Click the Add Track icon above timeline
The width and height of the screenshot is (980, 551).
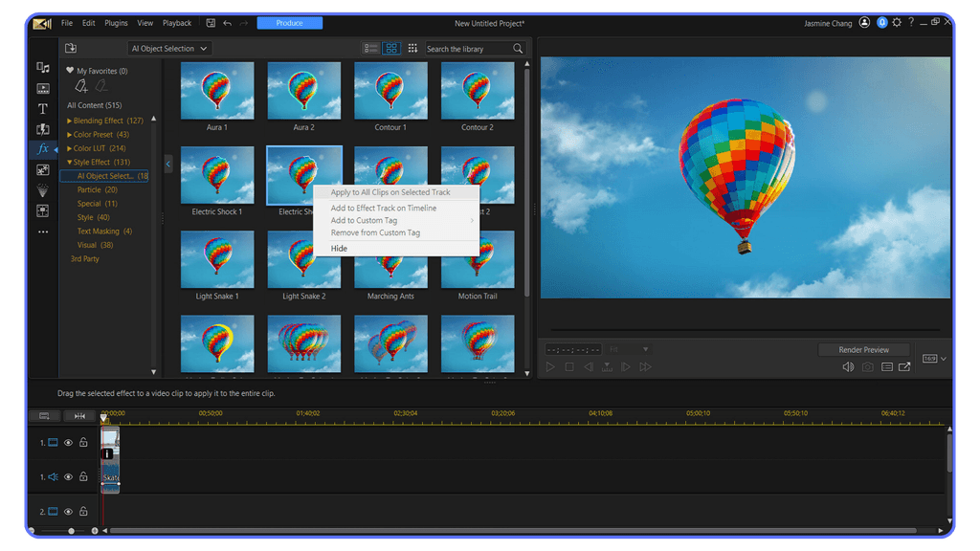pos(42,415)
